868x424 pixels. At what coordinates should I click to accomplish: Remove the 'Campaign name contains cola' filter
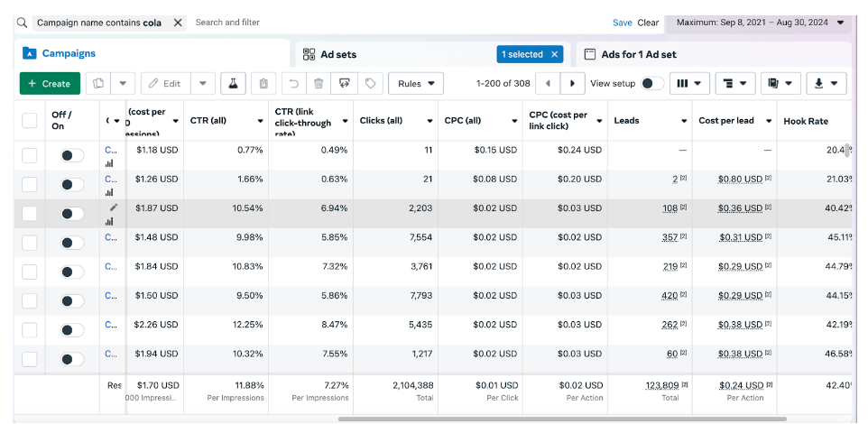pos(178,23)
